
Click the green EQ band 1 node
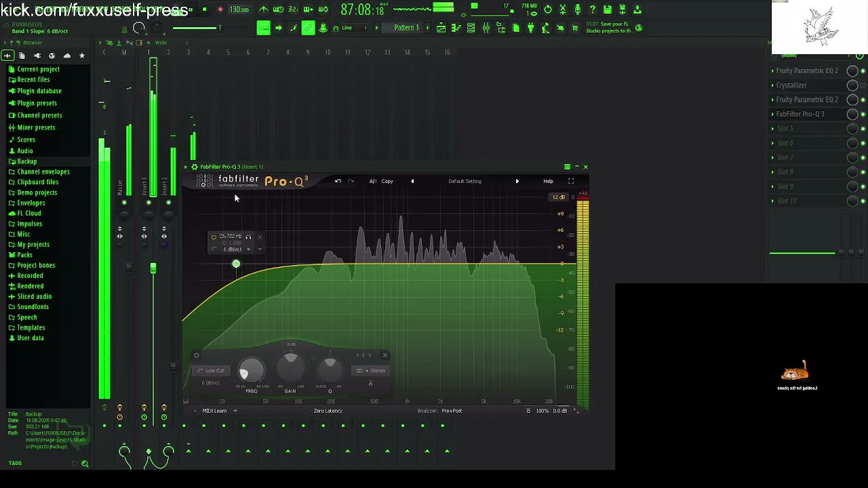236,264
